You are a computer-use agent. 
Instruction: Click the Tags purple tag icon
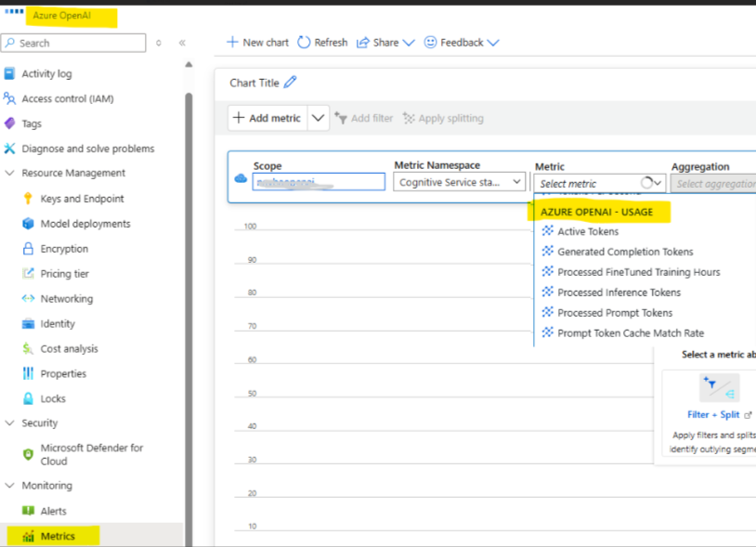click(x=9, y=124)
